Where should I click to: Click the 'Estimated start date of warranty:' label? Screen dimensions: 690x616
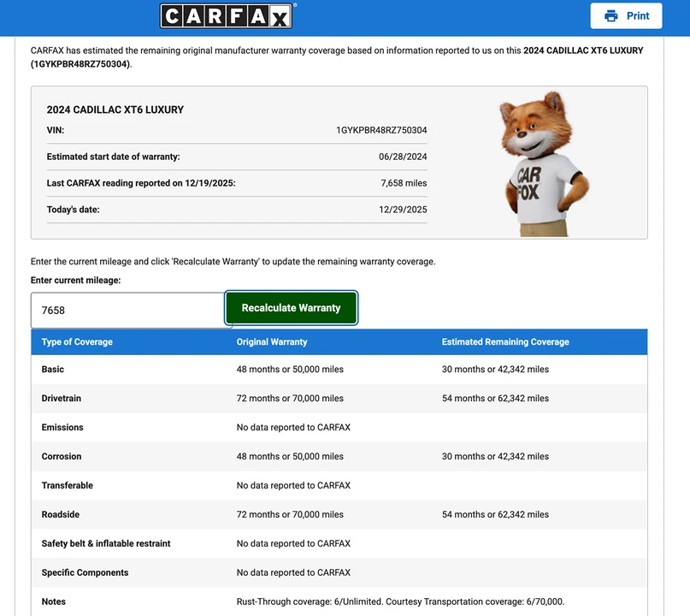point(113,157)
